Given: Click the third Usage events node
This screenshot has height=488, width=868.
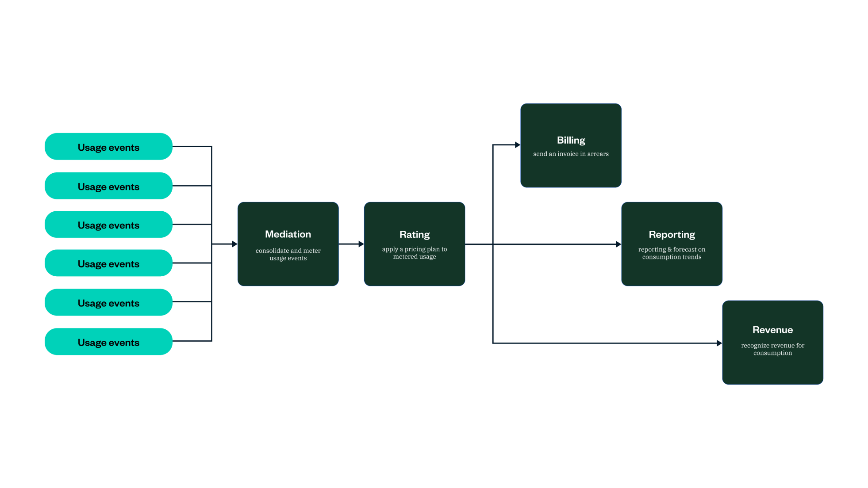Looking at the screenshot, I should [x=108, y=225].
